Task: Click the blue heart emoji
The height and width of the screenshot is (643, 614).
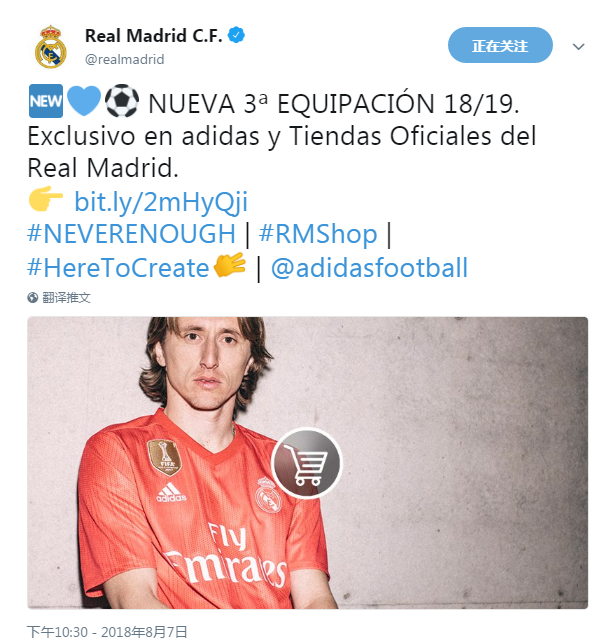Action: coord(84,101)
